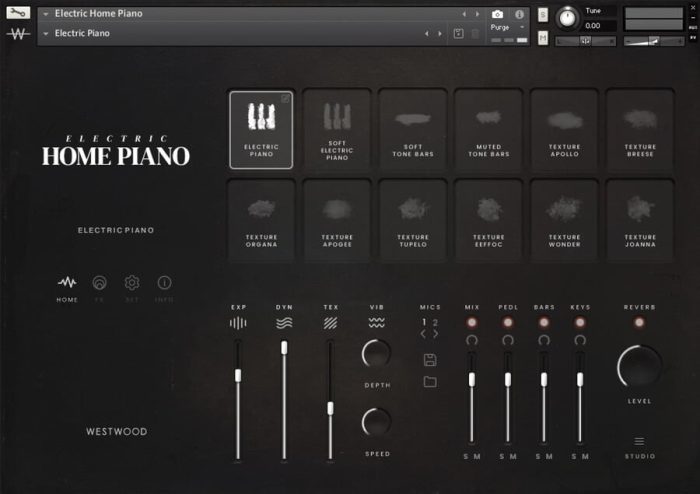Click the REVERB LEVEL knob

pos(639,366)
